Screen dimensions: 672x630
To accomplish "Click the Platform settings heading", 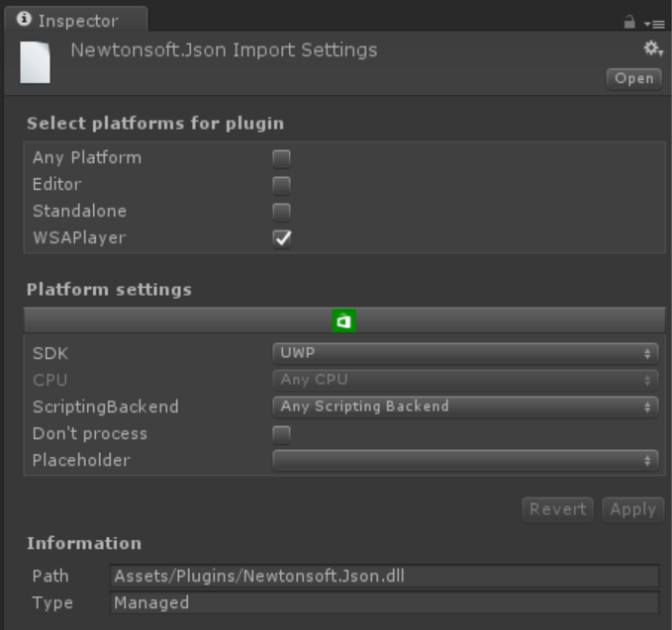I will pyautogui.click(x=109, y=290).
